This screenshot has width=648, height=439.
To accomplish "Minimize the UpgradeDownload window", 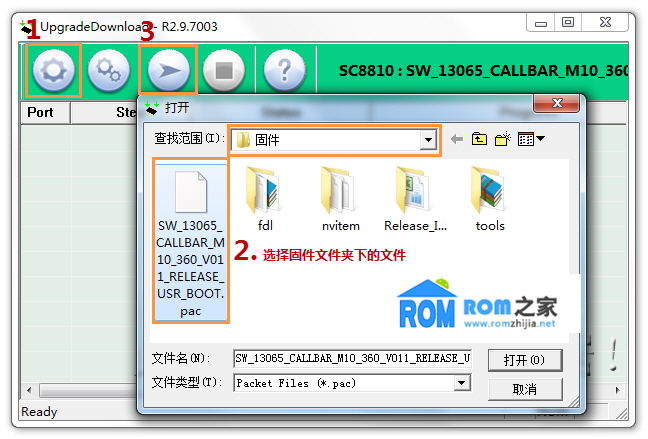I will (x=541, y=23).
